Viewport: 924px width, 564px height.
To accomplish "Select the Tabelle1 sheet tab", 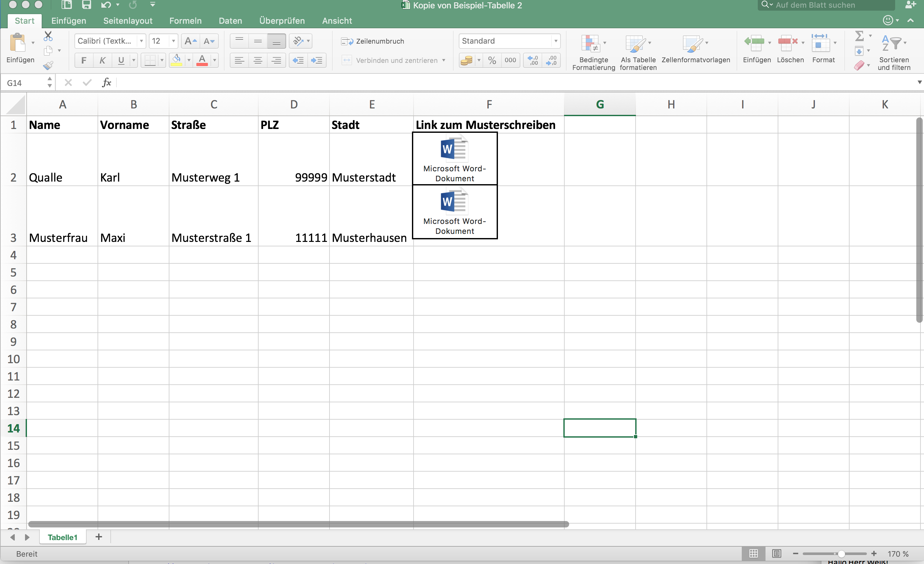I will (x=62, y=537).
